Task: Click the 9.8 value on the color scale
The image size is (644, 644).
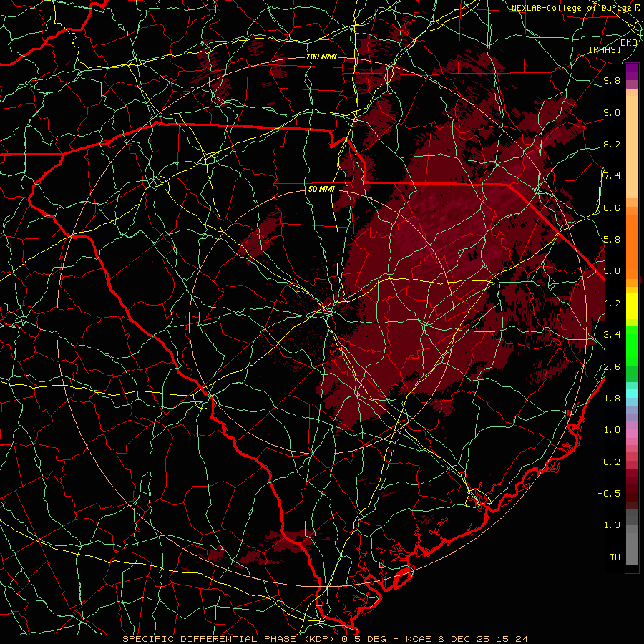Action: coord(612,80)
